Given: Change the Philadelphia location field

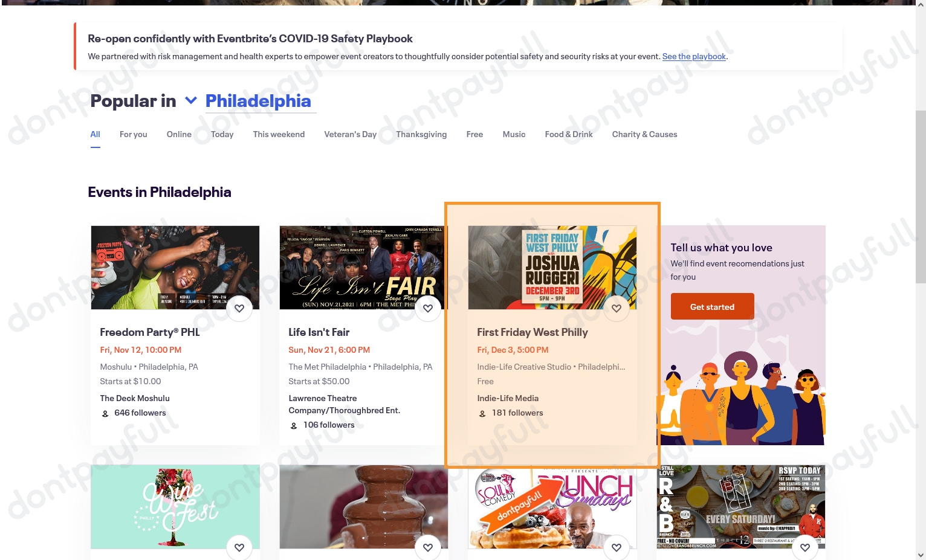Looking at the screenshot, I should point(259,101).
